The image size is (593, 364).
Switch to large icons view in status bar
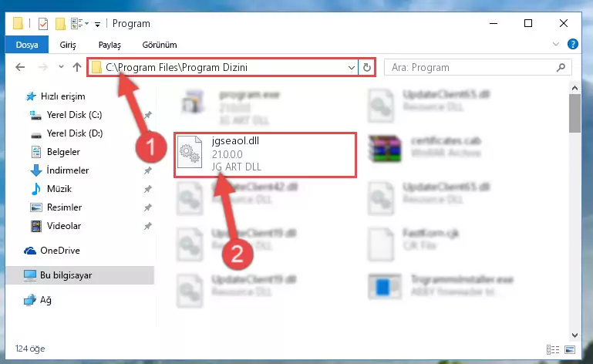[570, 349]
